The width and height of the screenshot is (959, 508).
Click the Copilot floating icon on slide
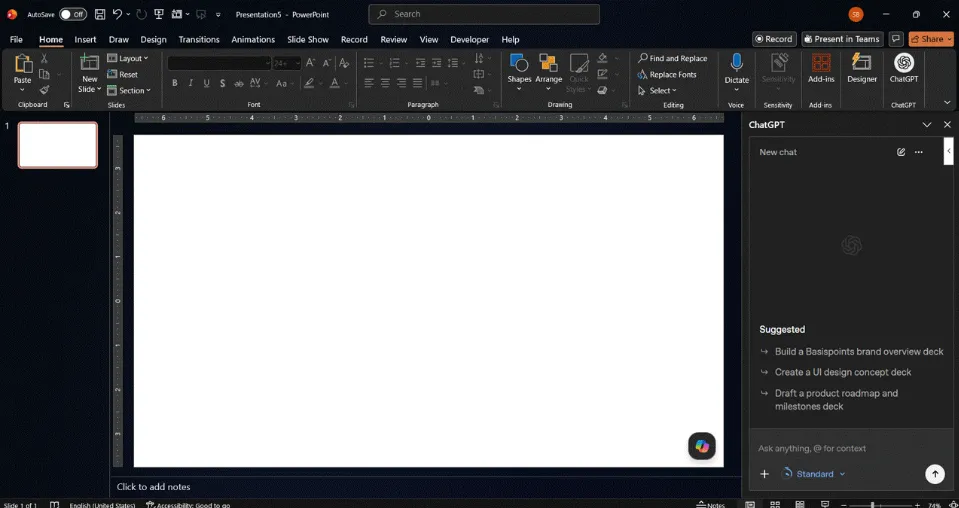click(x=702, y=446)
